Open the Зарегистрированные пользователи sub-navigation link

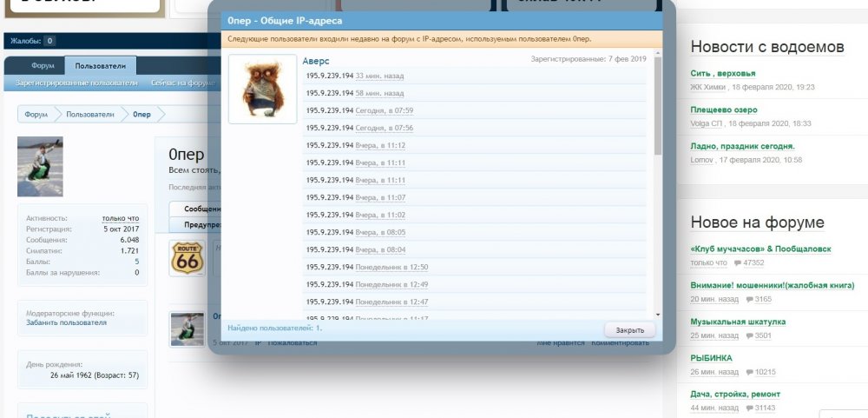tap(76, 83)
